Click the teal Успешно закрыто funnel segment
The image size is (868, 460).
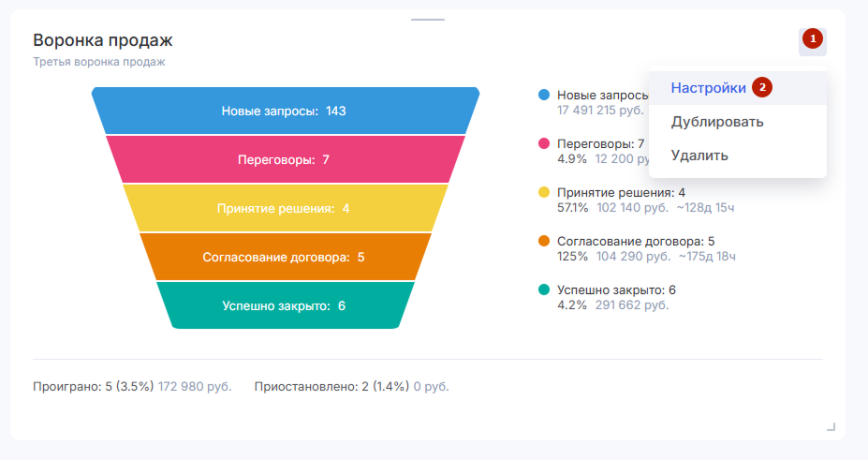[285, 305]
